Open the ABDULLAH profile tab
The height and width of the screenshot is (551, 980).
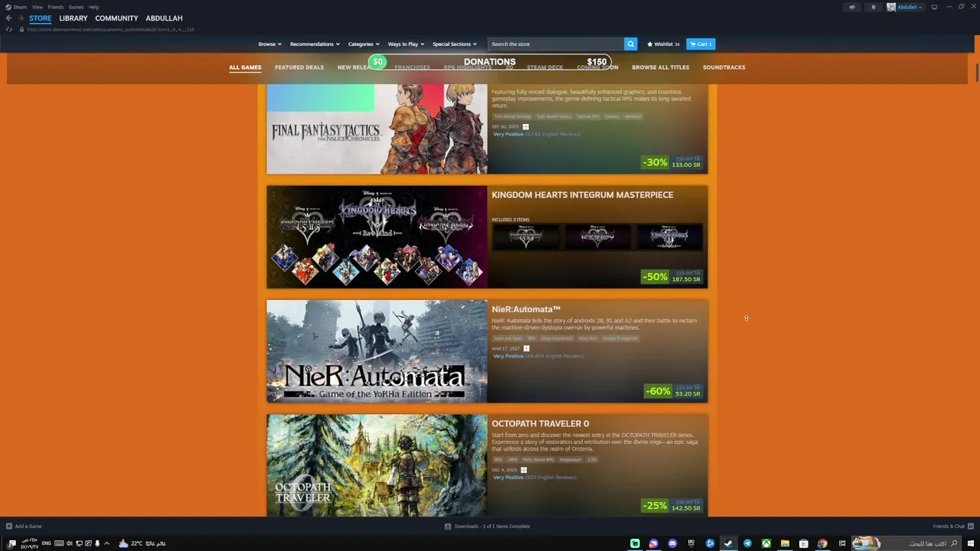tap(164, 18)
